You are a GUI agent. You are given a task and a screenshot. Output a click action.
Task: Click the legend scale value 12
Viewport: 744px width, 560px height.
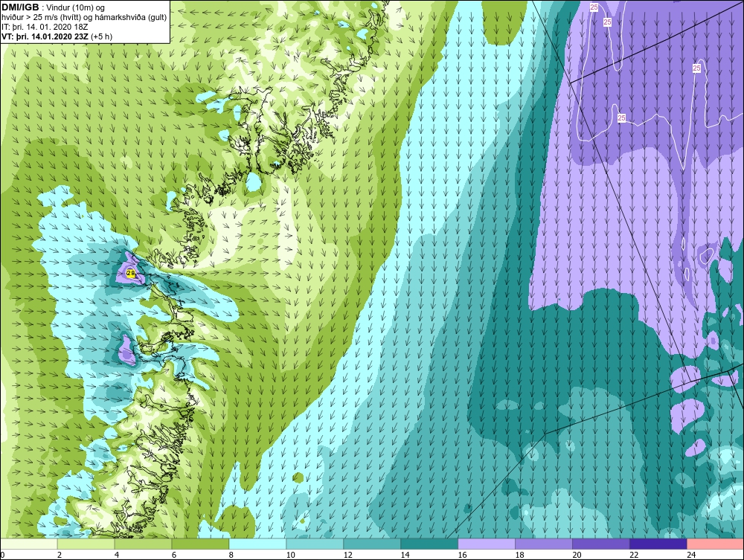[347, 555]
